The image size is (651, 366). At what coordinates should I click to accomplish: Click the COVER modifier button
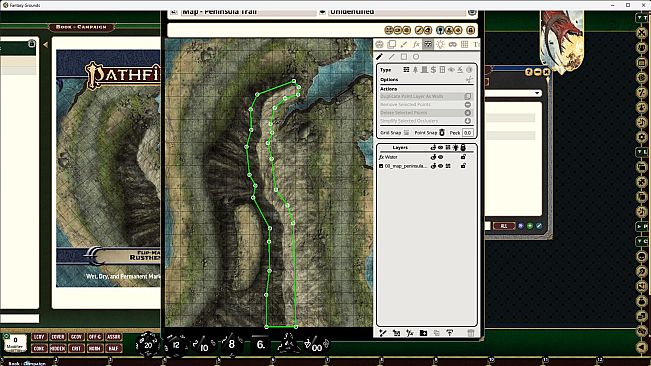(57, 337)
